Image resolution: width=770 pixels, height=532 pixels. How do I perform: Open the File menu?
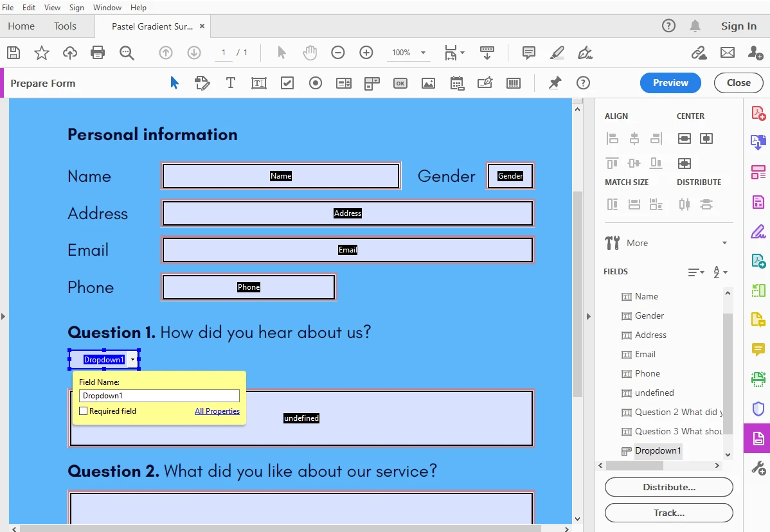pyautogui.click(x=8, y=7)
